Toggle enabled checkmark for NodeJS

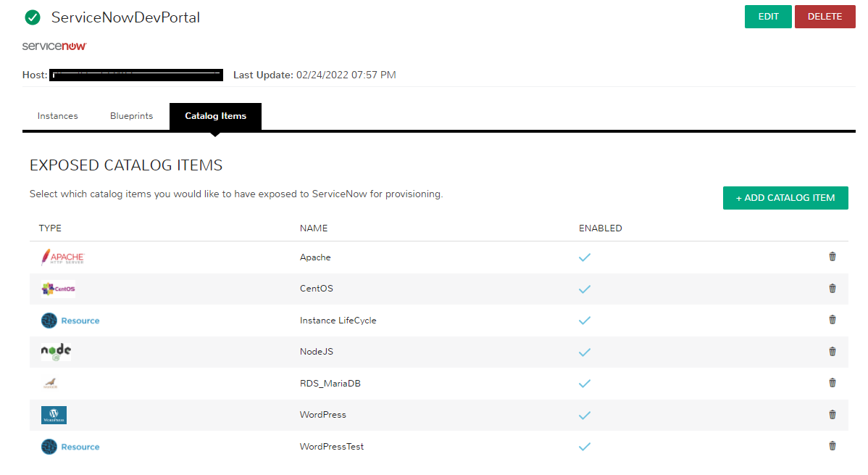[x=585, y=352]
